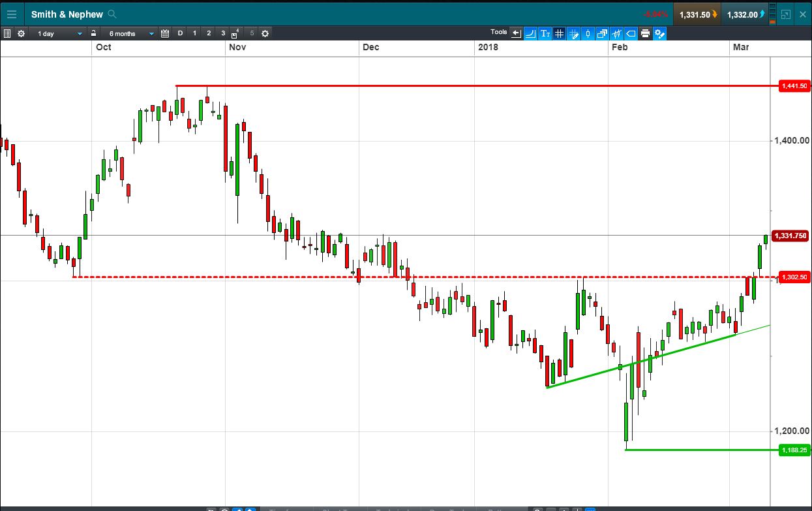
Task: Switch to chart preset 2
Action: (x=209, y=33)
